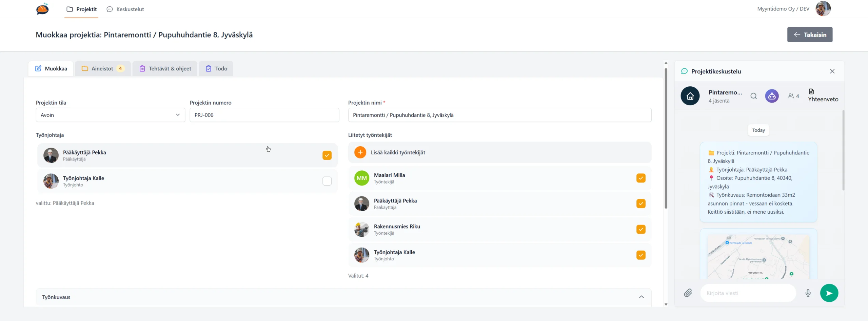This screenshot has width=868, height=321.
Task: Collapse the Työnkuvaus section chevron
Action: (641, 297)
